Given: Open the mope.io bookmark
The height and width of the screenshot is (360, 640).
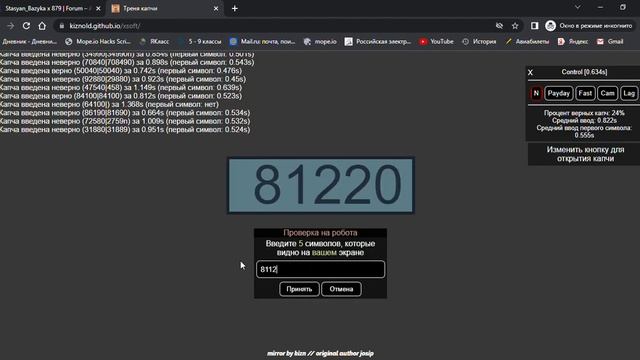Looking at the screenshot, I should pyautogui.click(x=320, y=42).
